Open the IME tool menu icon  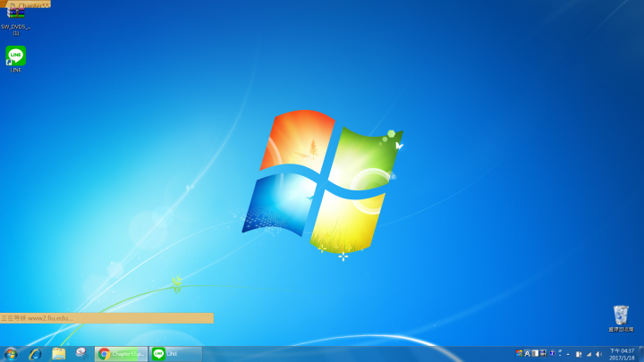(543, 353)
